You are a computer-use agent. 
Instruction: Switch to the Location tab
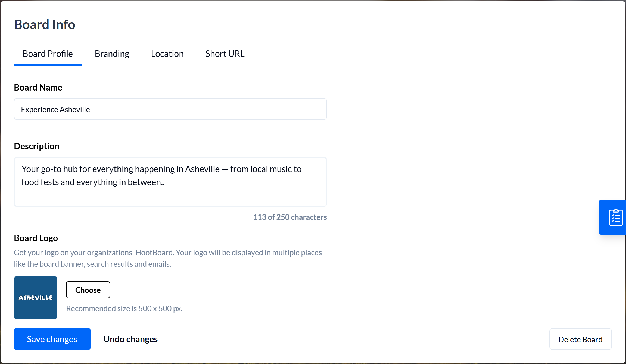point(167,54)
